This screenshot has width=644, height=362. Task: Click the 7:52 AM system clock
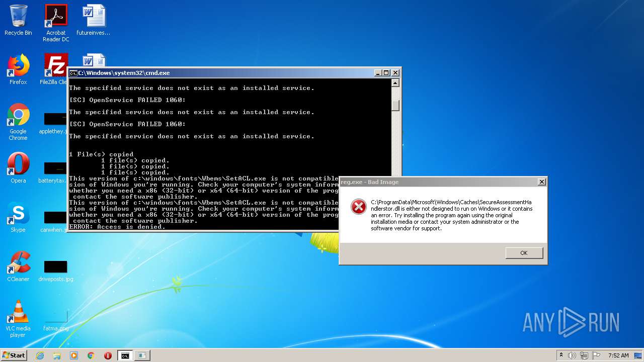click(x=618, y=355)
